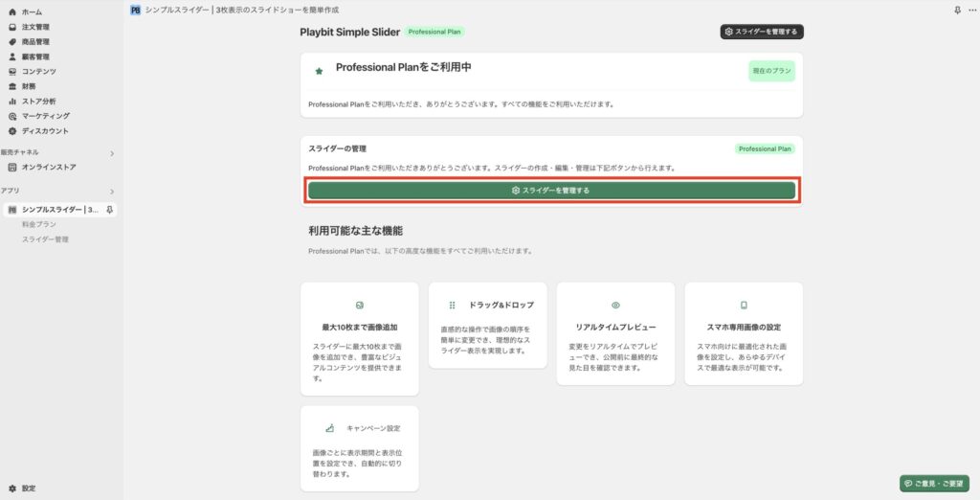
Task: Click the 利用可能な主な機能 heading
Action: (x=355, y=231)
